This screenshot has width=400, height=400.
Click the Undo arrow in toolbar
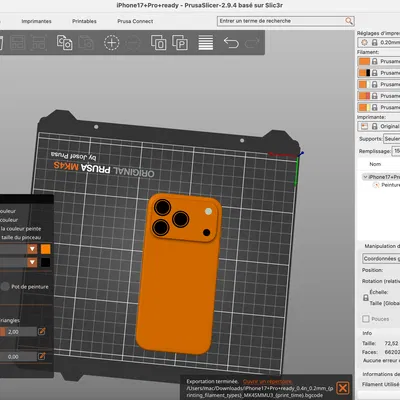click(231, 43)
